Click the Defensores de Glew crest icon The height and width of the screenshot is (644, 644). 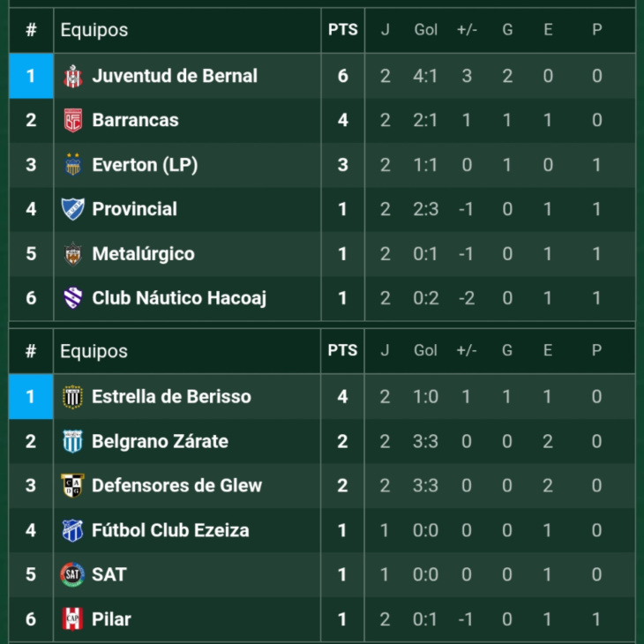[x=72, y=485]
